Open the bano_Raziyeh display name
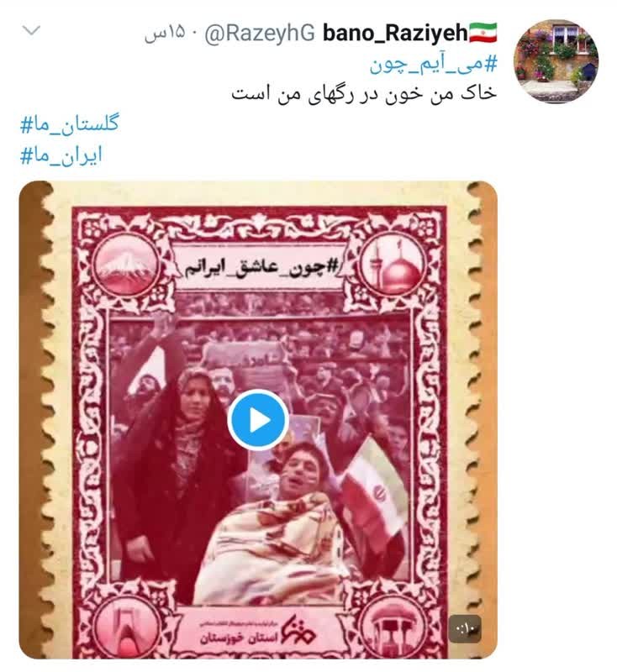 [395, 33]
